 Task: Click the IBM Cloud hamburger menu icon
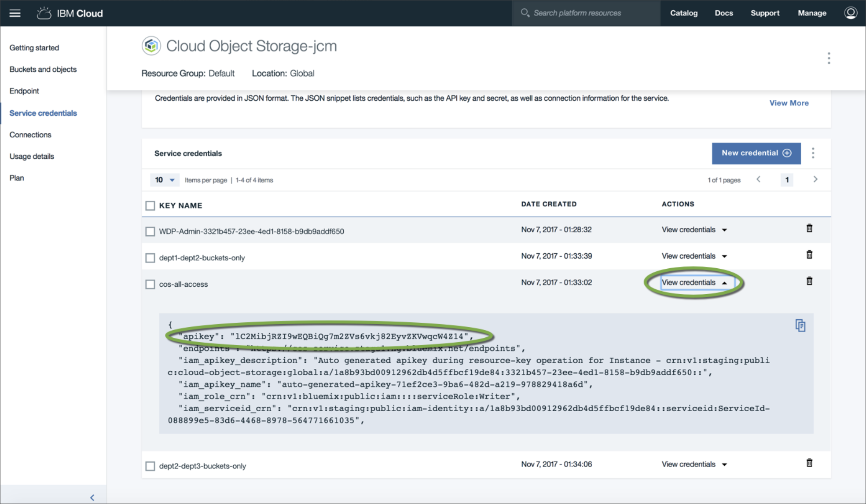point(15,12)
